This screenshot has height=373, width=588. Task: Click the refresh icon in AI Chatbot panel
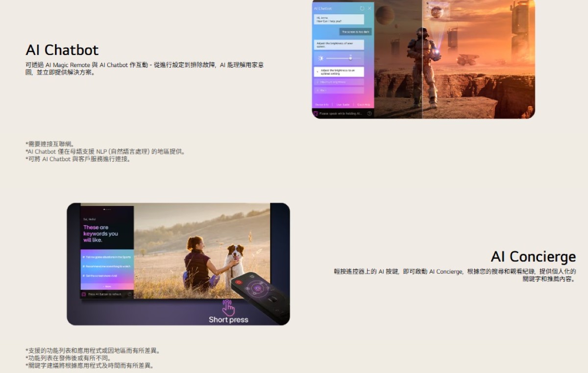click(x=362, y=8)
